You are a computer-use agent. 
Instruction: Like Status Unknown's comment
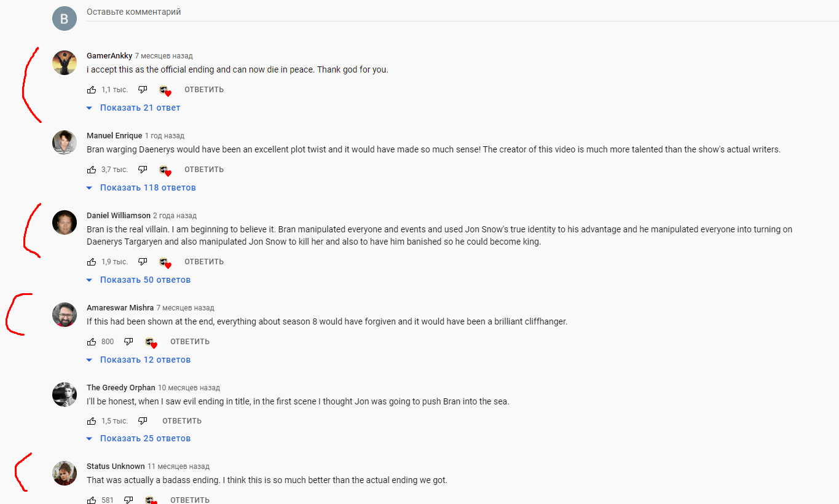click(x=92, y=500)
